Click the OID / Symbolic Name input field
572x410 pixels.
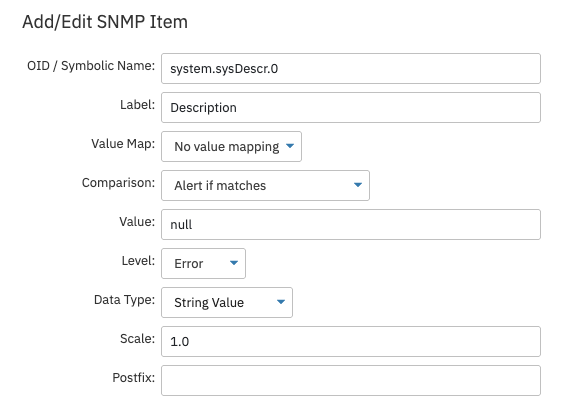(351, 69)
